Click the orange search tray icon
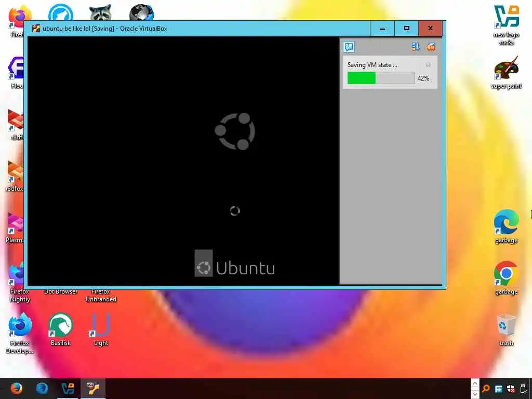532x399 pixels. [486, 389]
